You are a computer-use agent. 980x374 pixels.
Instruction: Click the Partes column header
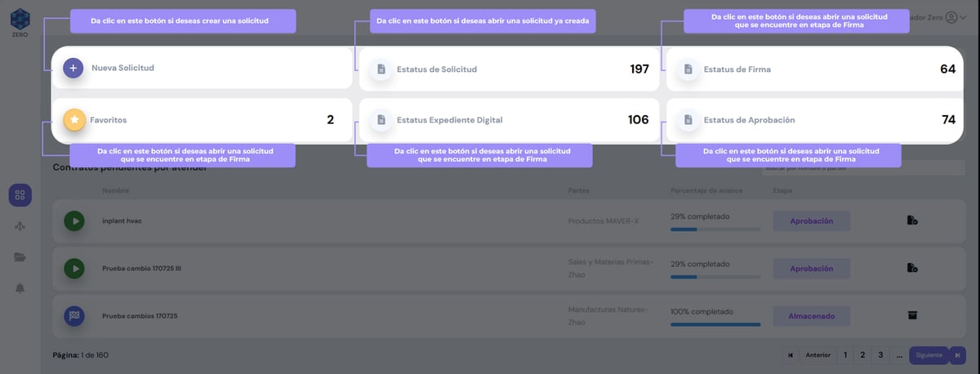tap(578, 191)
